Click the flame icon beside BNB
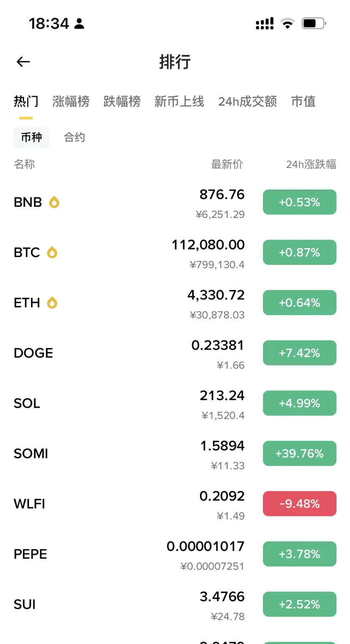The width and height of the screenshot is (350, 644). tap(54, 202)
